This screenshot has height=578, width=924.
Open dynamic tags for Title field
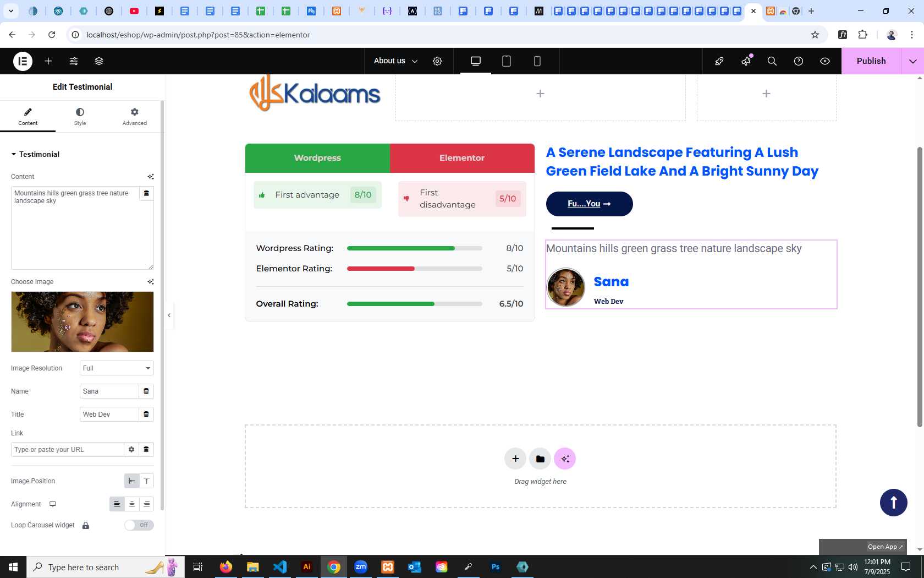pos(146,415)
